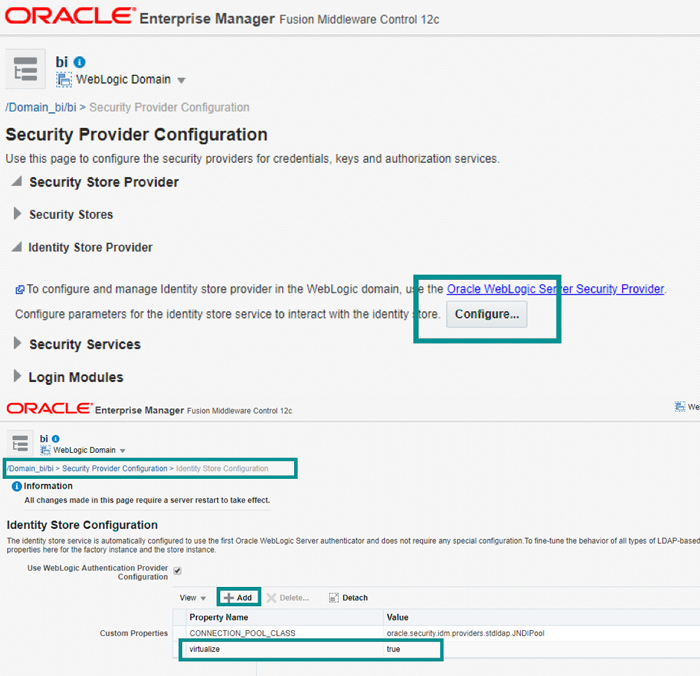The height and width of the screenshot is (676, 700).
Task: Expand the Login Modules section
Action: point(17,376)
